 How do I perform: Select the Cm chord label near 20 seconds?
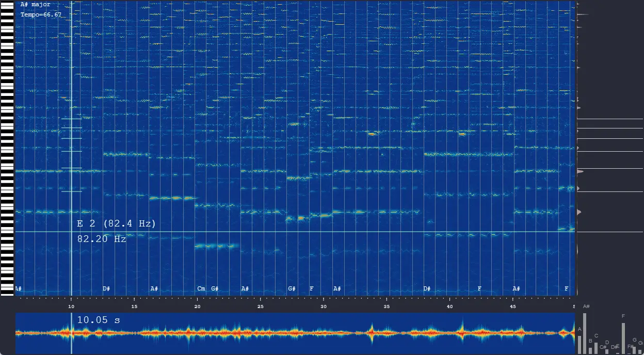[x=201, y=288]
